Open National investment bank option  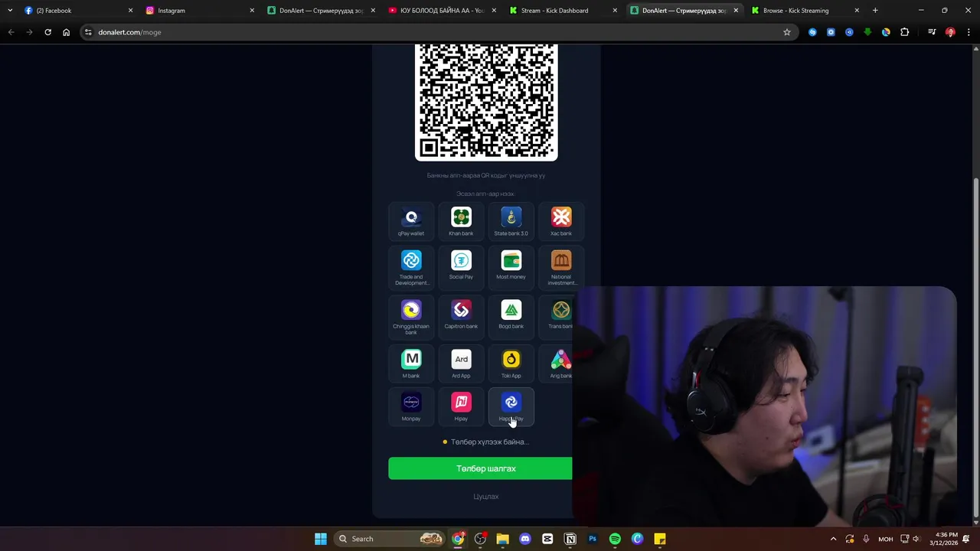pos(561,268)
